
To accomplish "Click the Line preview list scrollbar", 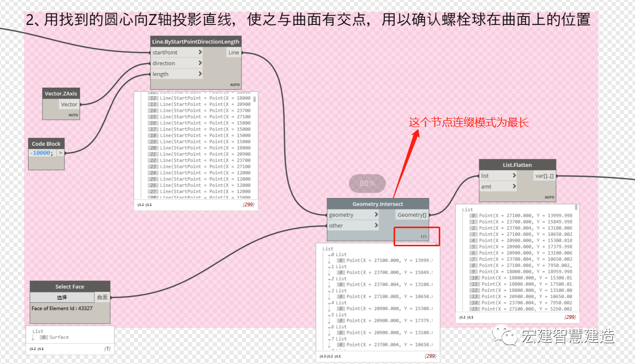I will 254,98.
